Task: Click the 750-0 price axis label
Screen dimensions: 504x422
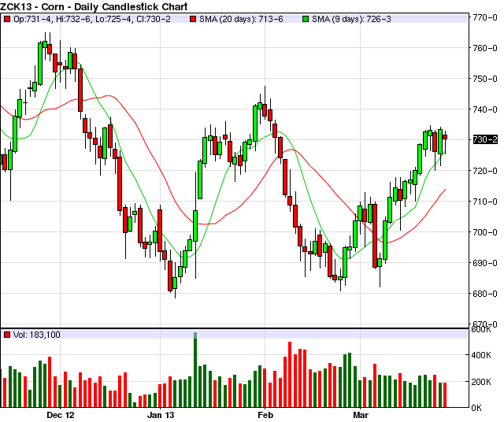Action: click(485, 79)
